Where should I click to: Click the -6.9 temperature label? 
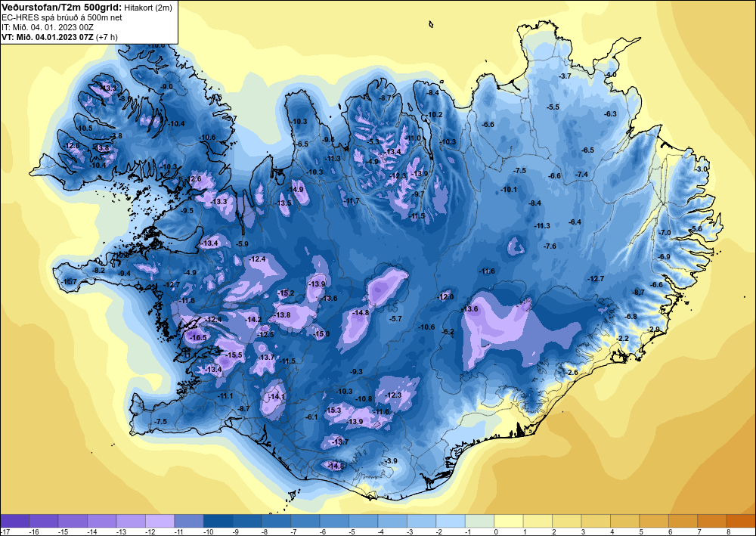tap(664, 257)
